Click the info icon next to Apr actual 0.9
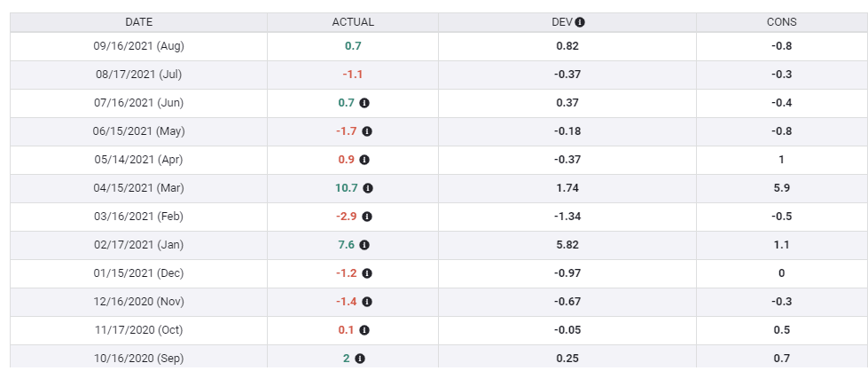868x371 pixels. click(364, 160)
